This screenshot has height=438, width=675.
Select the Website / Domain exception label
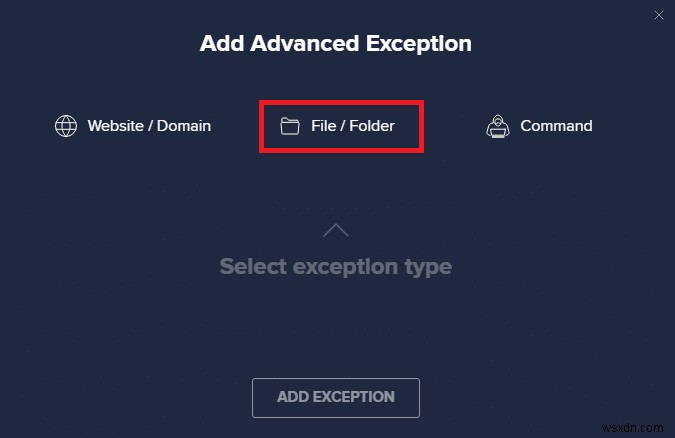point(149,126)
